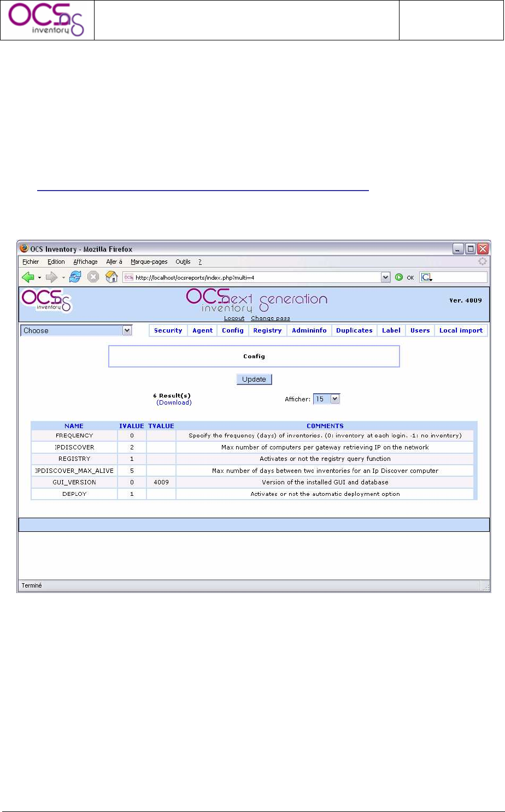Viewport: 505px width, 812px height.
Task: Click the 6 Result(s) text
Action: pos(172,396)
